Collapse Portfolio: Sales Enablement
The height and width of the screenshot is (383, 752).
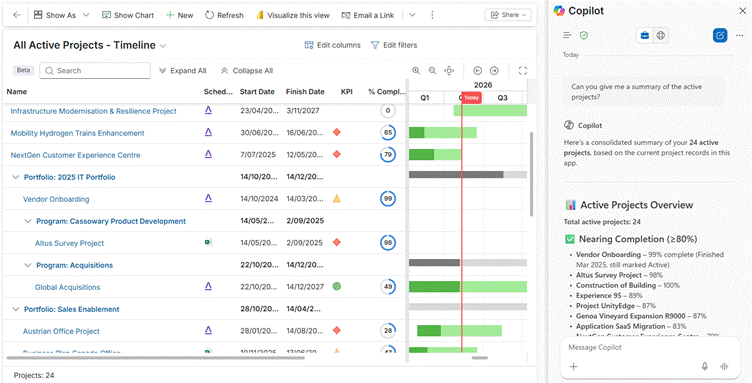click(15, 309)
